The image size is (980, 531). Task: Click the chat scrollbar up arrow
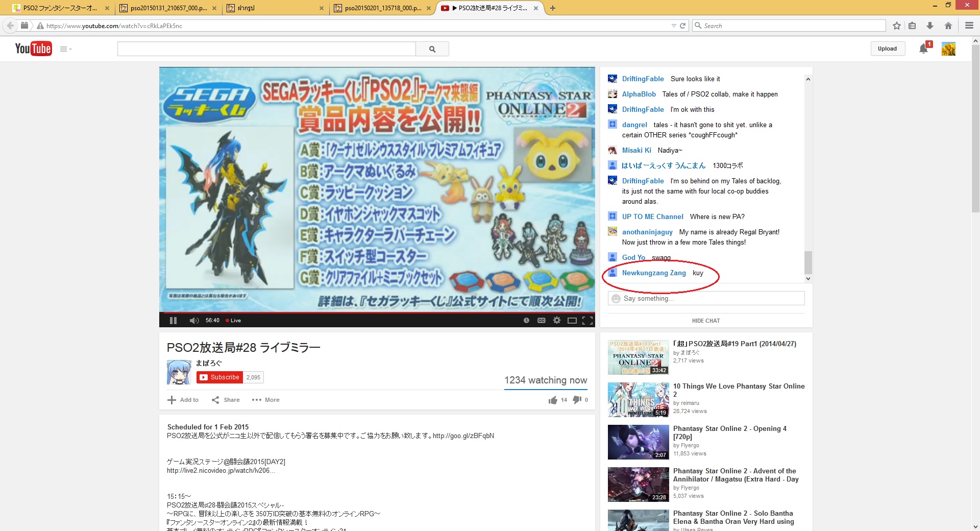point(808,79)
